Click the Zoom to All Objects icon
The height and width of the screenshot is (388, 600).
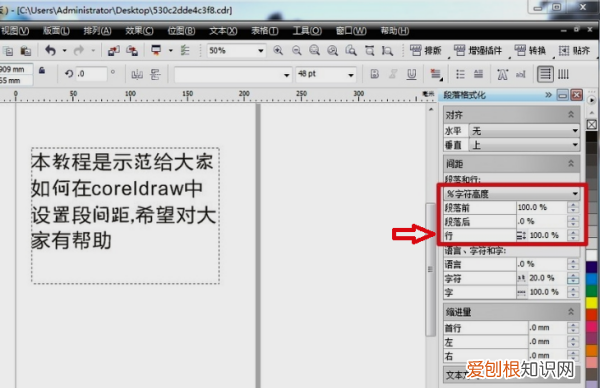tap(333, 51)
